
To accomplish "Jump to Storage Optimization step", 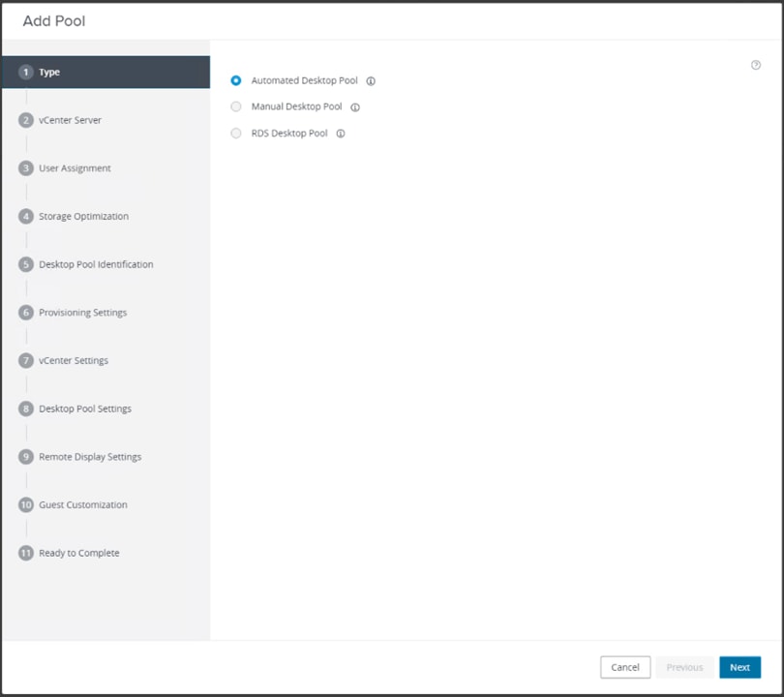I will (x=83, y=216).
